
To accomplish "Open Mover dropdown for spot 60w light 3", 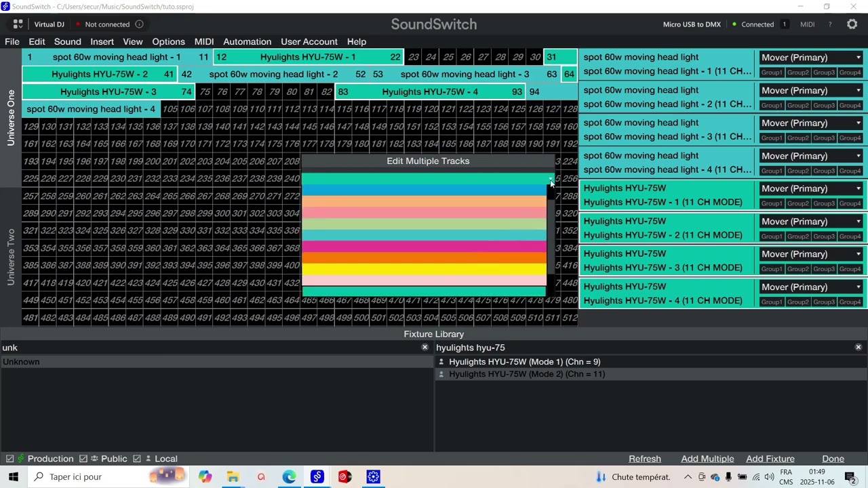I will tap(811, 123).
